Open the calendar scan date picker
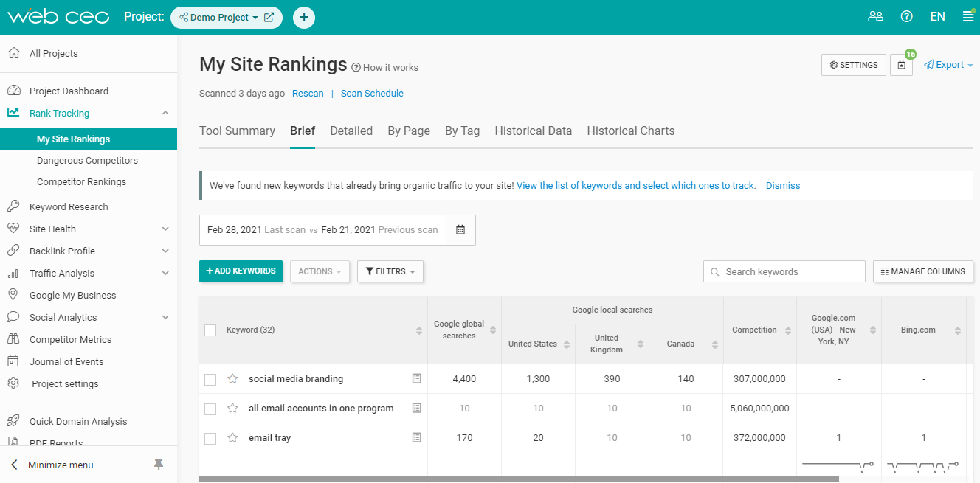Viewport: 980px width, 483px height. click(460, 229)
